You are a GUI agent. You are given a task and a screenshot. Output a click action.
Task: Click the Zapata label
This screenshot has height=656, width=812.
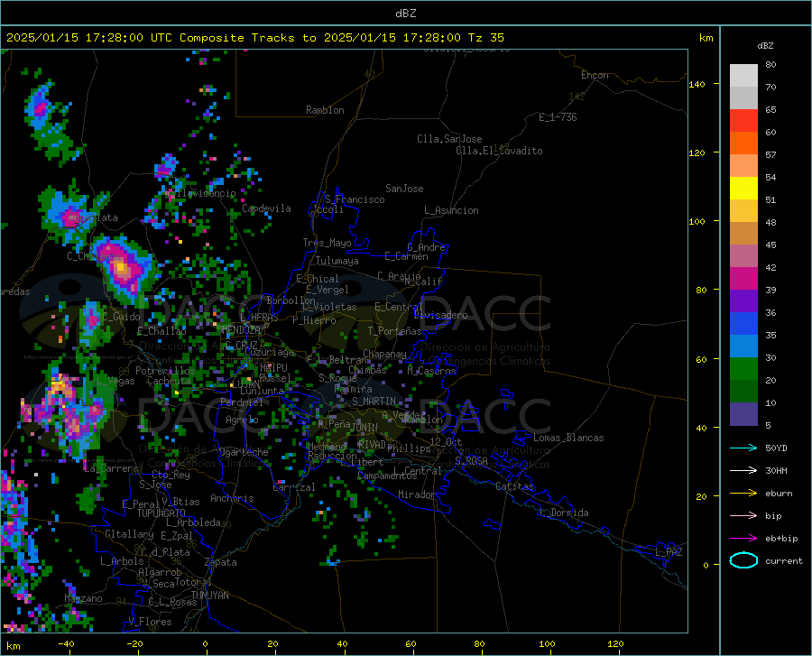(221, 562)
